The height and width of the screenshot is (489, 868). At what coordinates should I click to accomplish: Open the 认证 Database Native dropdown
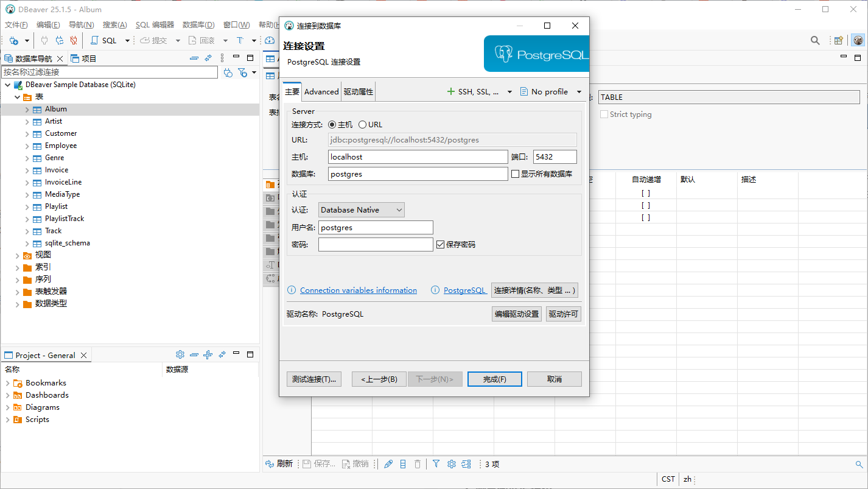tap(362, 209)
